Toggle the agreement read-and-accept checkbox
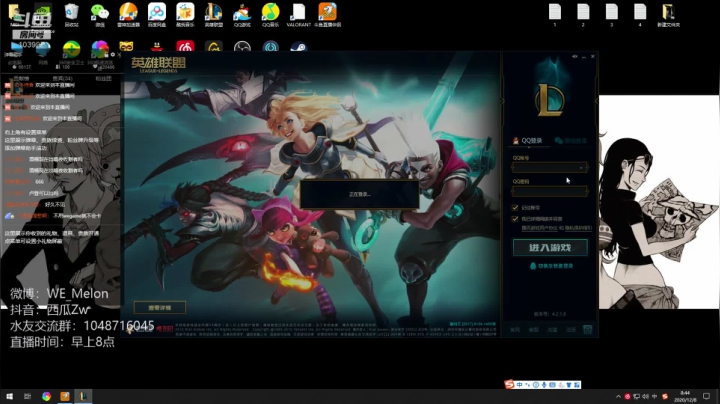Screen dimensions: 720x404 pos(515,219)
